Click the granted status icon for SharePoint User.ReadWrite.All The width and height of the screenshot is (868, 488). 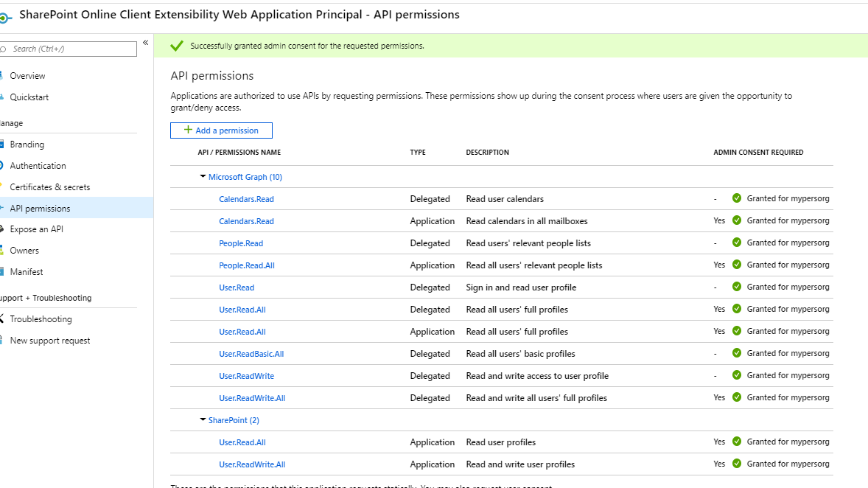tap(736, 464)
